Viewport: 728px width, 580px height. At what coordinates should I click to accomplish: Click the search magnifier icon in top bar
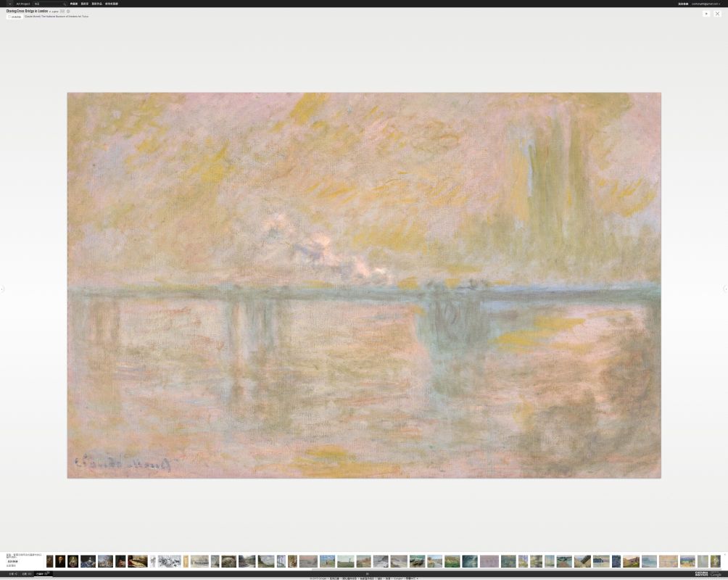(x=65, y=4)
